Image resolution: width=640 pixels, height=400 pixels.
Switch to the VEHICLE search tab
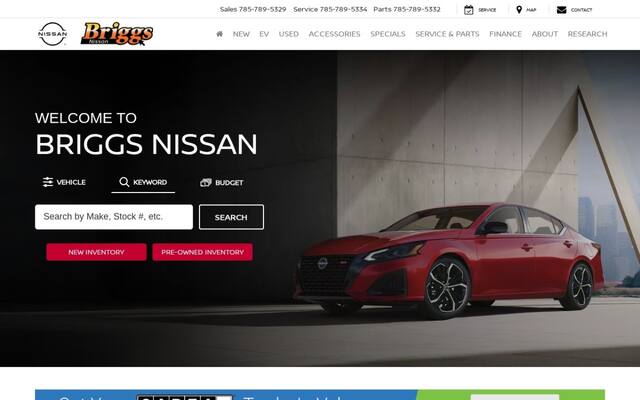(64, 182)
